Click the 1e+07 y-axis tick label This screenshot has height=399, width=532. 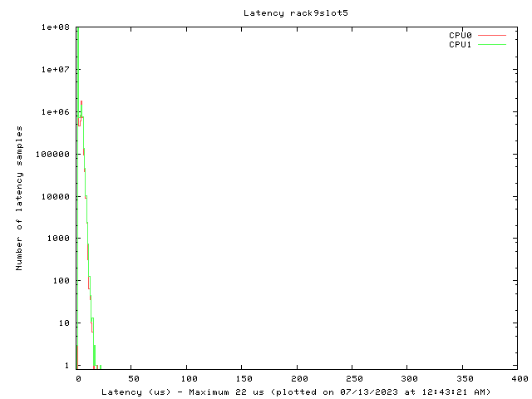55,70
